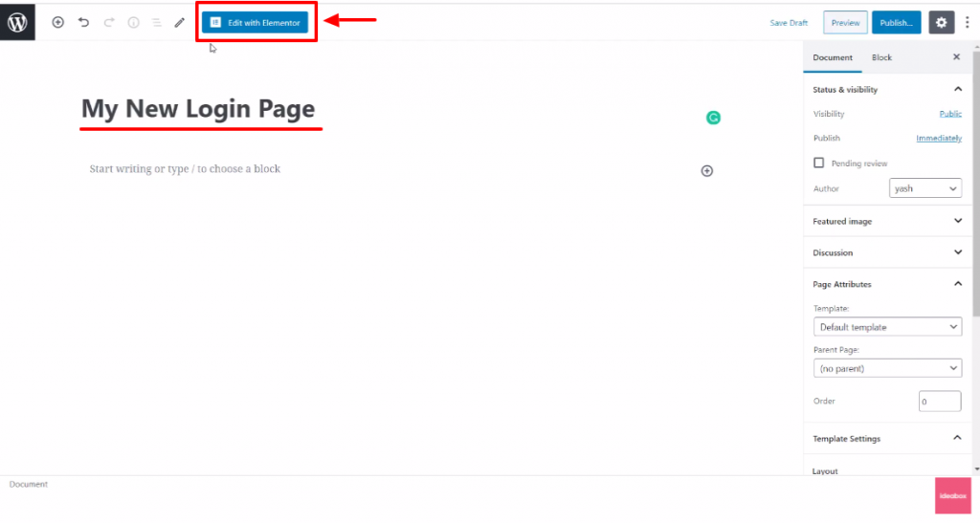
Task: Click the add block plus icon beside paragraph
Action: coord(707,171)
